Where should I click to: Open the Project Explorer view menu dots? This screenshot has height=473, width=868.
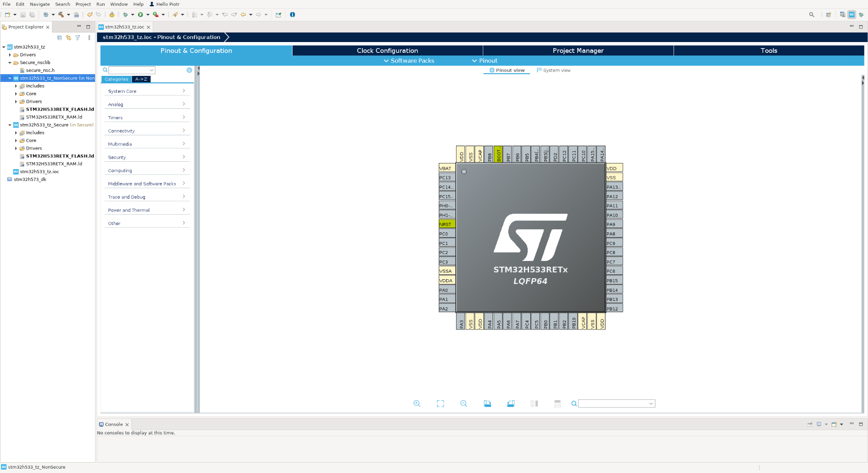(x=89, y=38)
